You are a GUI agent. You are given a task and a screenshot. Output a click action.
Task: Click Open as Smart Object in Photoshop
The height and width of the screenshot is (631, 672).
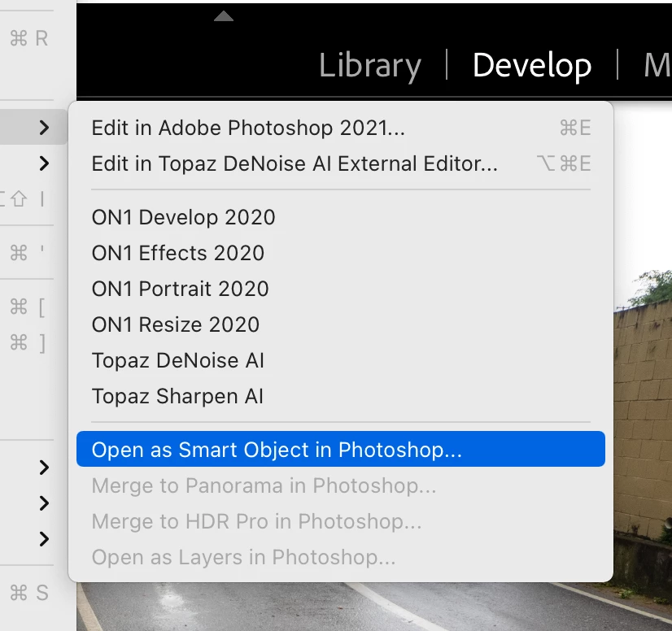coord(341,450)
